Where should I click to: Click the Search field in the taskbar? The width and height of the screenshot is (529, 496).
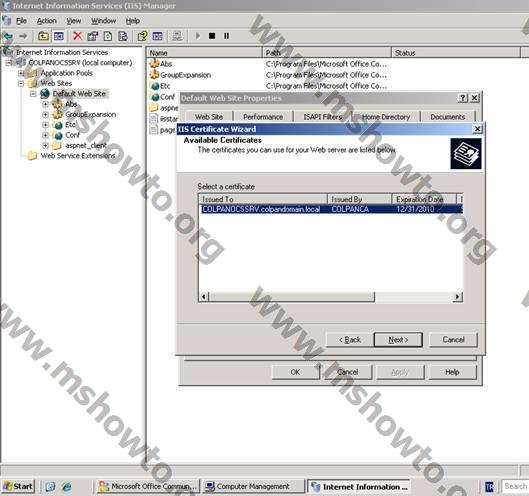click(x=515, y=486)
